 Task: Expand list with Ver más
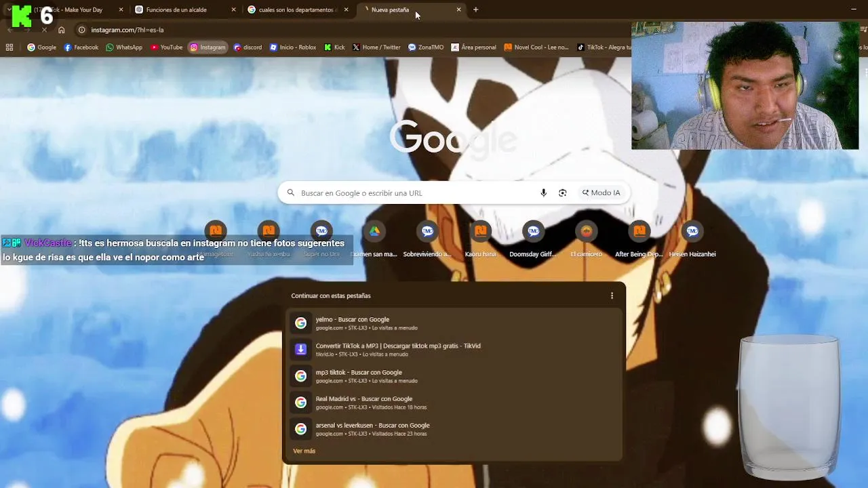[x=304, y=451]
